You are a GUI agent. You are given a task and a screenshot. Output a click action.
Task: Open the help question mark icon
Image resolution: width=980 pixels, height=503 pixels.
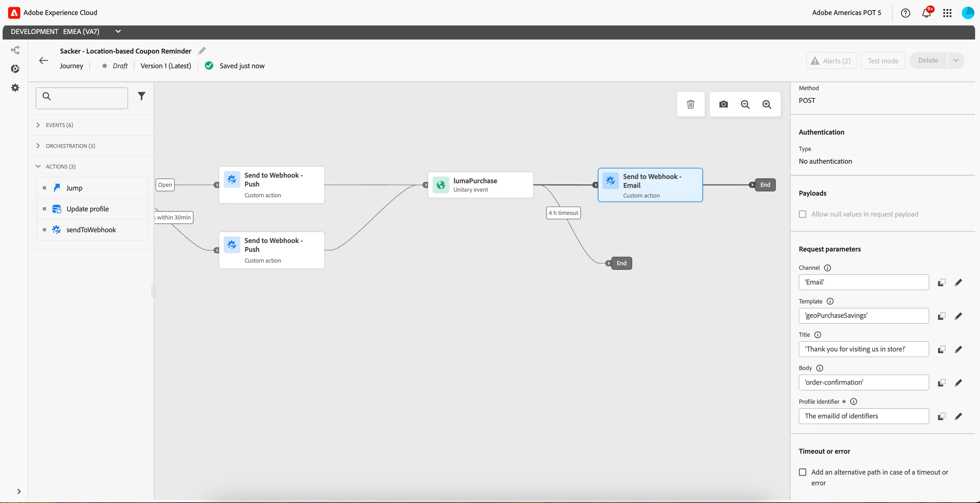point(906,13)
